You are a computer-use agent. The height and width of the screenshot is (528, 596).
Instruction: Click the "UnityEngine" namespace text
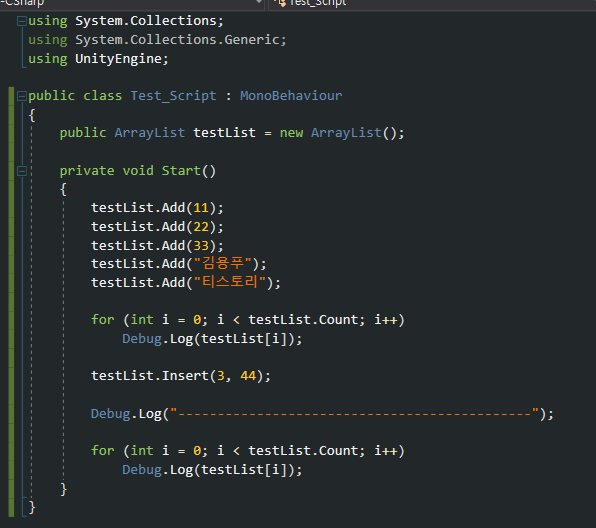(x=119, y=59)
